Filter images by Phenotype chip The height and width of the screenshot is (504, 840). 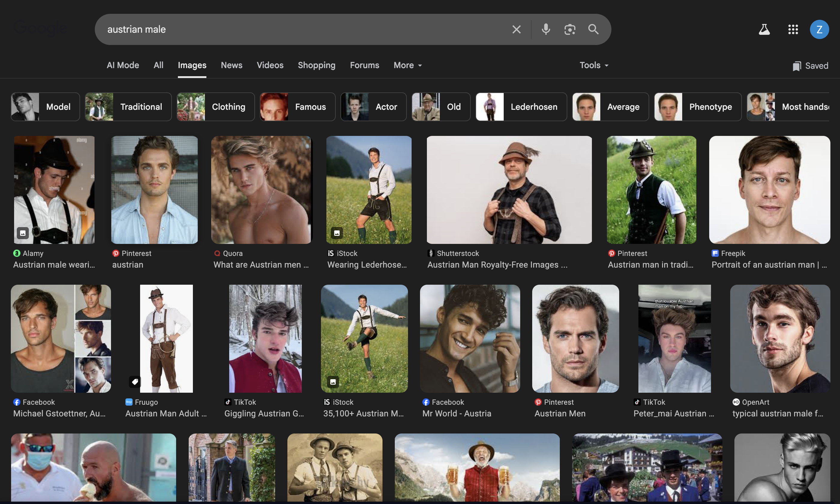tap(698, 106)
